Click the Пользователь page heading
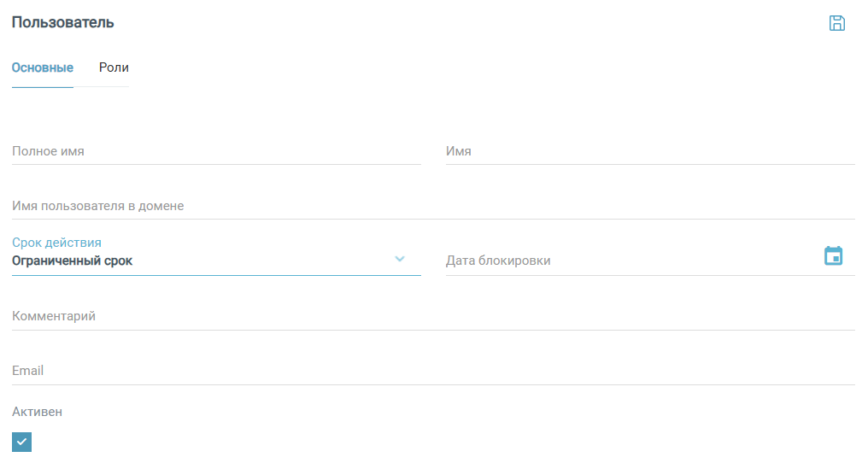Image resolution: width=868 pixels, height=463 pixels. pos(63,23)
